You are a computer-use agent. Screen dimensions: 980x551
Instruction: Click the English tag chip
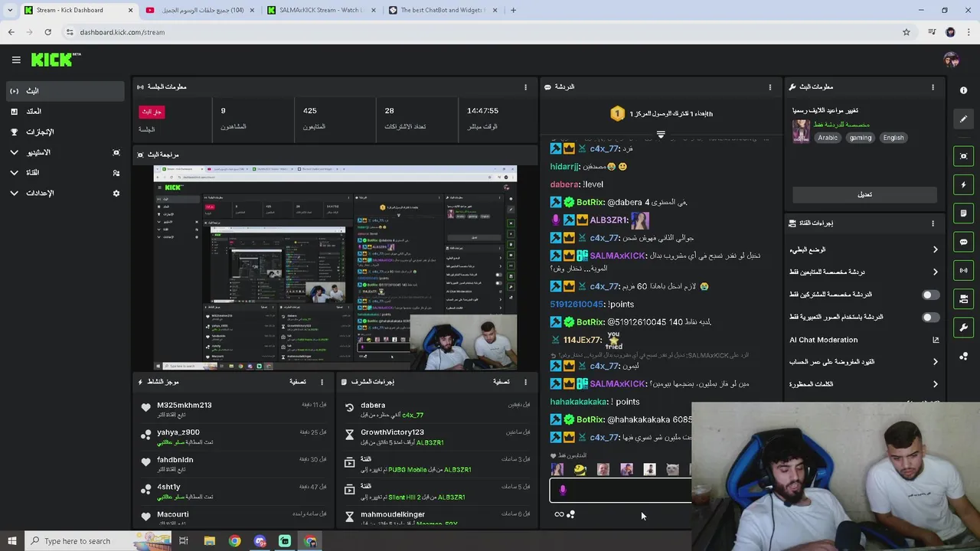tap(893, 138)
